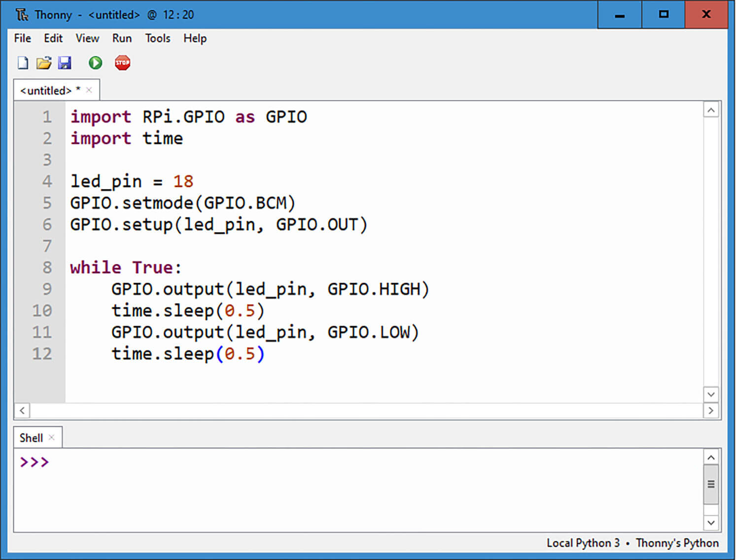Open the Edit menu

53,38
